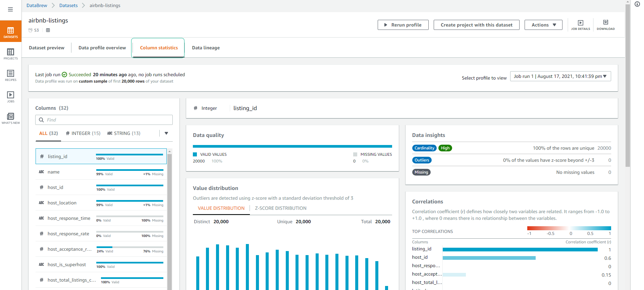Image resolution: width=644 pixels, height=290 pixels.
Task: Select the host_acceptance_r... column row
Action: [101, 249]
